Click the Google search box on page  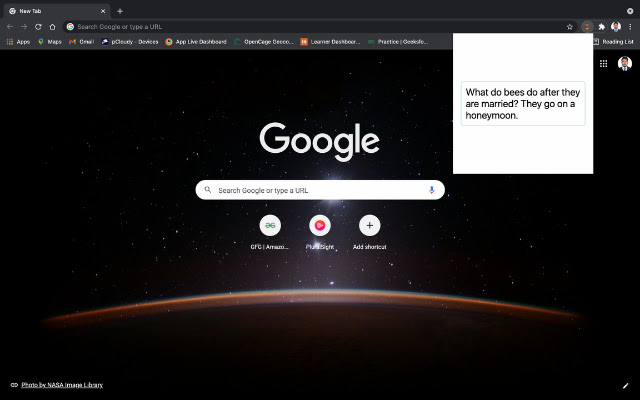(x=320, y=190)
